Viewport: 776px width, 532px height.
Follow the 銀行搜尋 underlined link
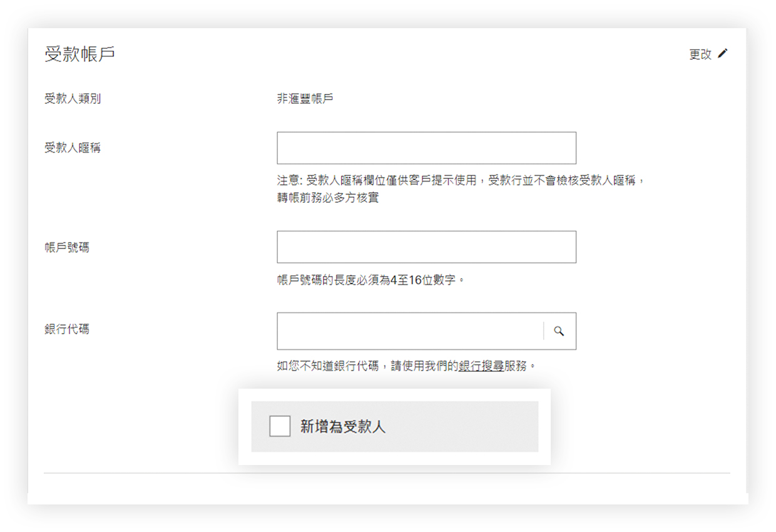coord(481,366)
